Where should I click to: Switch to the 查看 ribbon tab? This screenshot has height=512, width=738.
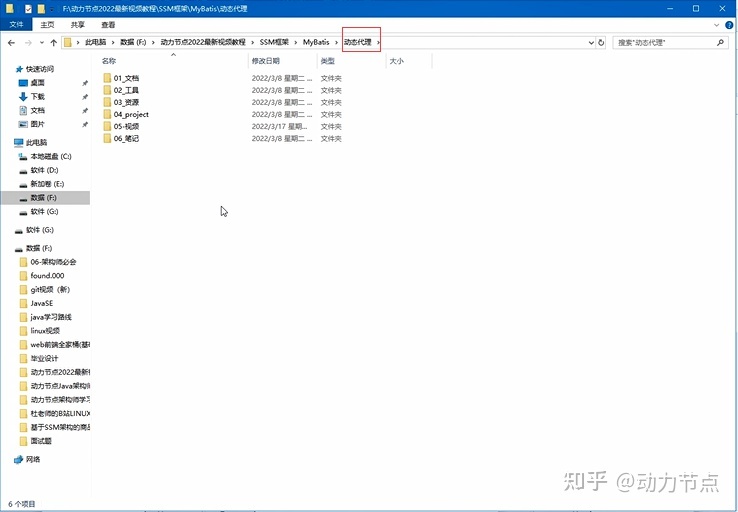(x=108, y=24)
